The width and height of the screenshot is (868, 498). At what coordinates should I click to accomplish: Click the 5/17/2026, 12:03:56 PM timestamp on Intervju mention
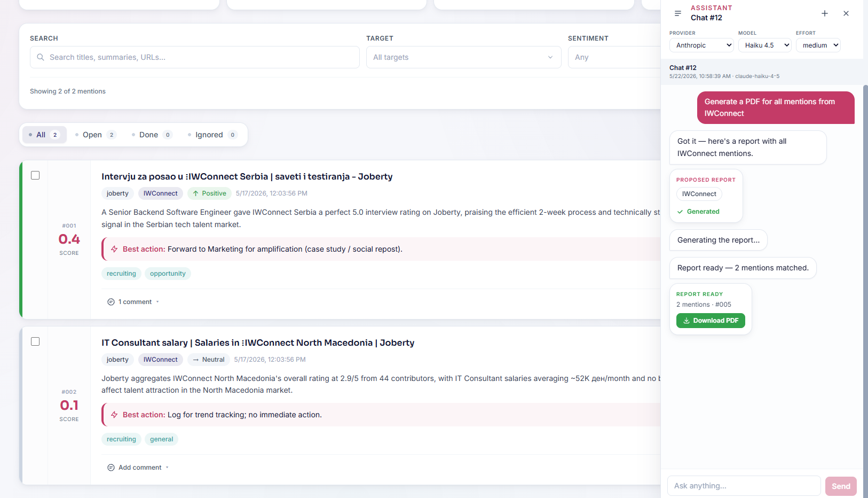(x=272, y=193)
